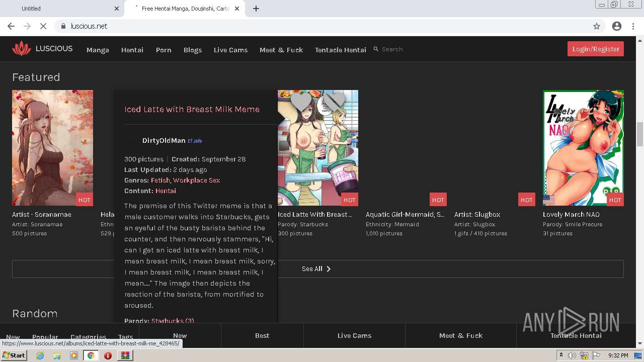The image size is (644, 362).
Task: Open Lovely March NAO album thumbnail
Action: 583,148
